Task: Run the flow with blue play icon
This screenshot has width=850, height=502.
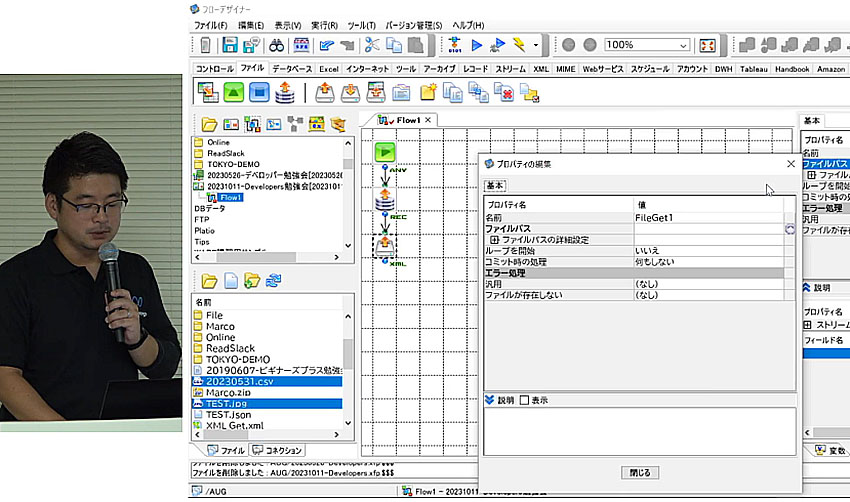Action: (x=477, y=45)
